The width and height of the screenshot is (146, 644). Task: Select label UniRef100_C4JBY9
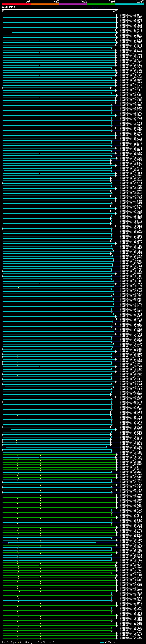click(131, 515)
